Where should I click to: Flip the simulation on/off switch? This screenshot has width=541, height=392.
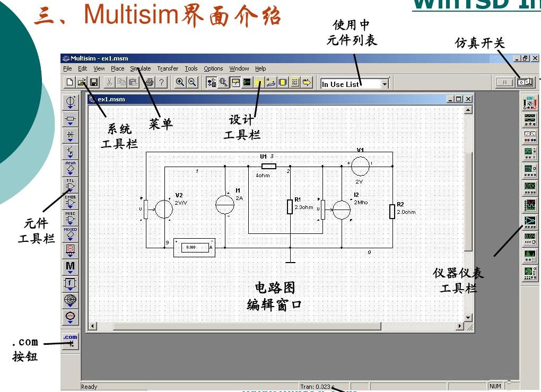(526, 82)
